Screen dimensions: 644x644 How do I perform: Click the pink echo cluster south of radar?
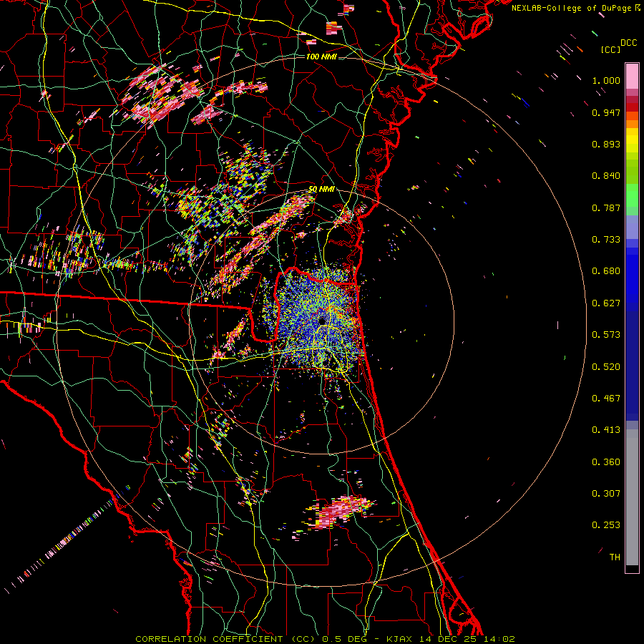(x=339, y=512)
